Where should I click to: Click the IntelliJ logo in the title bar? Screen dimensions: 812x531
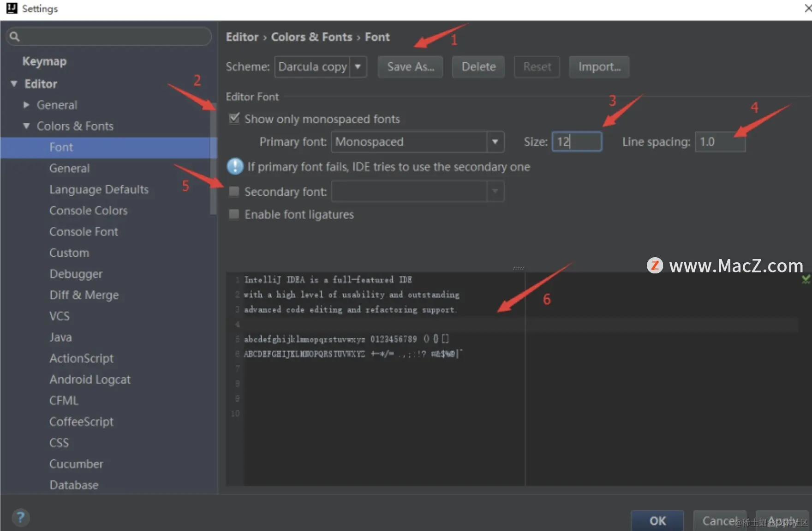click(x=12, y=8)
